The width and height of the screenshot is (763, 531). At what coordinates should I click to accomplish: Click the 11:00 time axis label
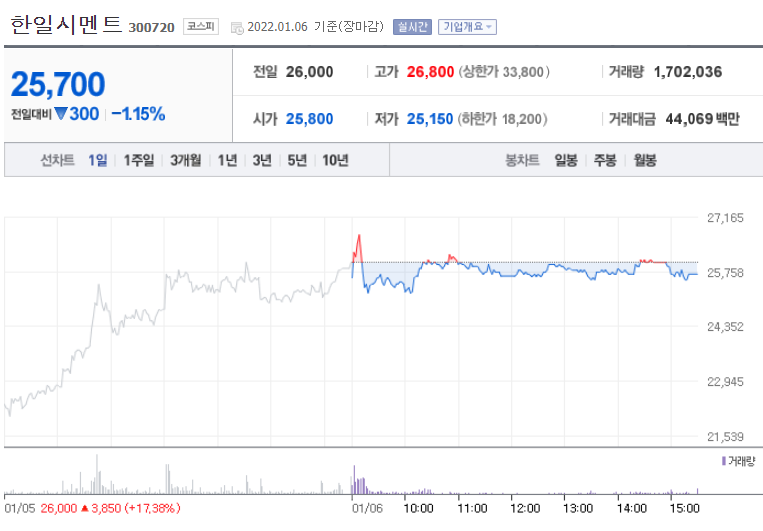[472, 509]
